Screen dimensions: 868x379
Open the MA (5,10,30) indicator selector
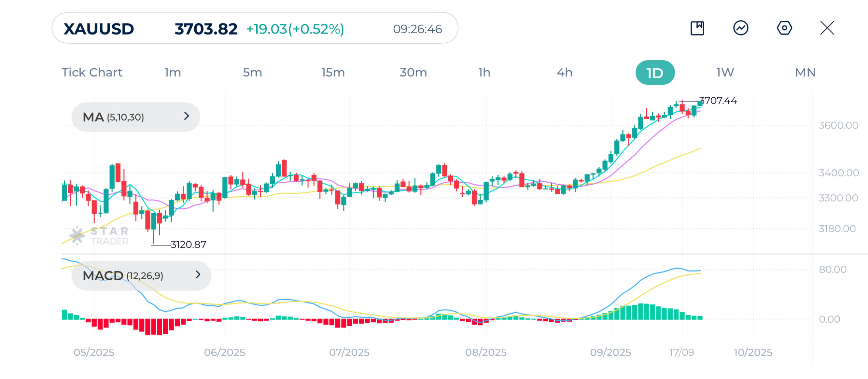pos(136,117)
